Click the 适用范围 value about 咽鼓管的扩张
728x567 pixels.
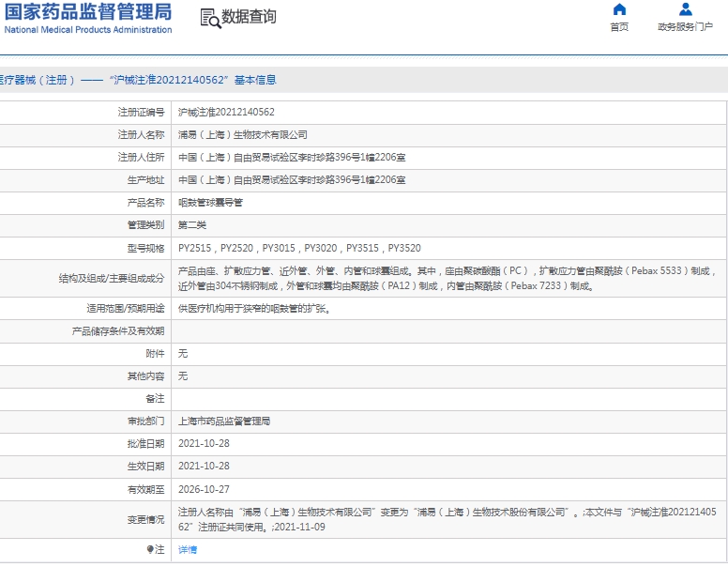pos(254,308)
